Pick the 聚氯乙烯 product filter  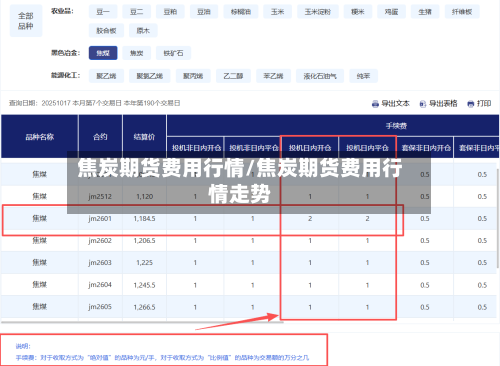(x=150, y=76)
